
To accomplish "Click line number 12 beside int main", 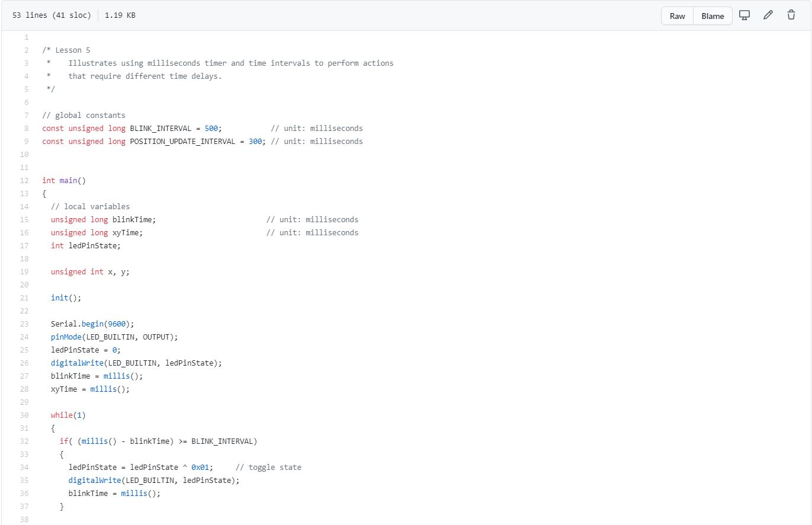I will click(x=24, y=180).
